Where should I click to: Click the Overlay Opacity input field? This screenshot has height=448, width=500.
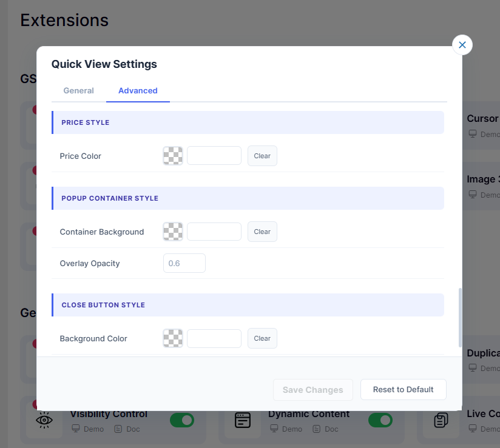pyautogui.click(x=184, y=263)
